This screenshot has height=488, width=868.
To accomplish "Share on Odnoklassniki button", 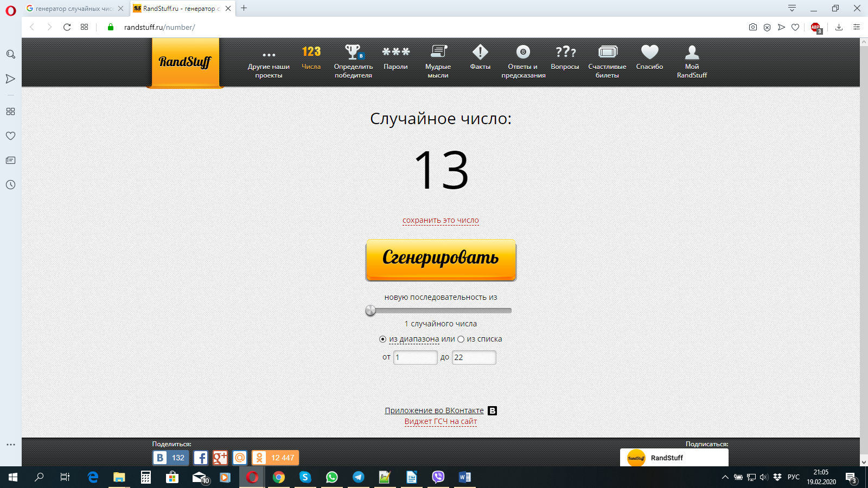I will (275, 458).
